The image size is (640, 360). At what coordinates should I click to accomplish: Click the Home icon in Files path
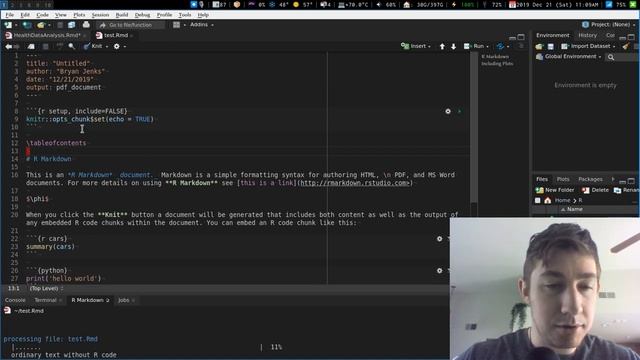click(x=547, y=200)
